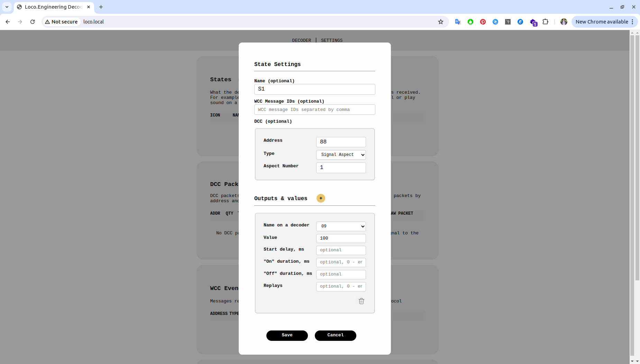The image size is (640, 364).
Task: Open the Chrome profile avatar
Action: tap(564, 22)
